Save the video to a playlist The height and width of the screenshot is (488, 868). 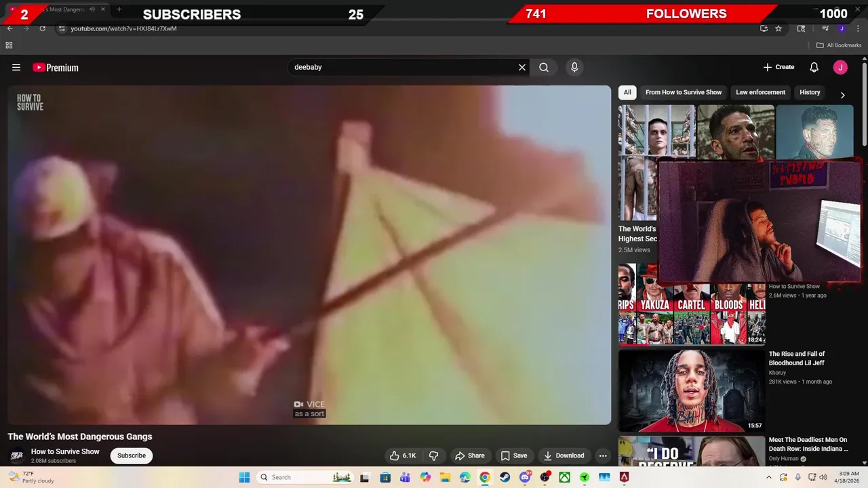pyautogui.click(x=513, y=455)
